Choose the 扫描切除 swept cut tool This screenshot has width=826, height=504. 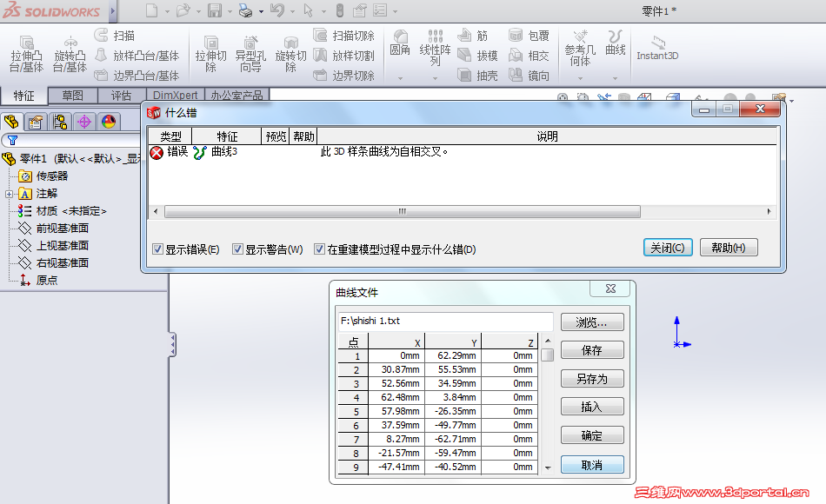point(343,36)
